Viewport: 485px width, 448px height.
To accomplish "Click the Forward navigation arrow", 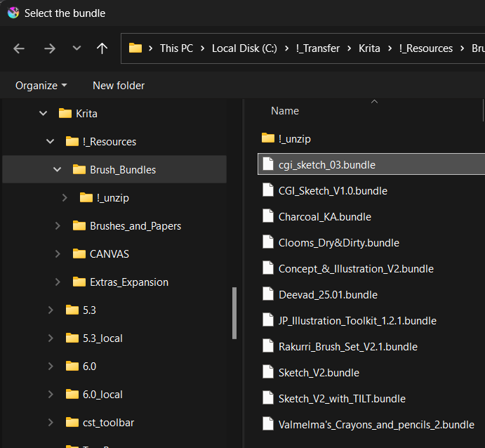I will pos(49,48).
